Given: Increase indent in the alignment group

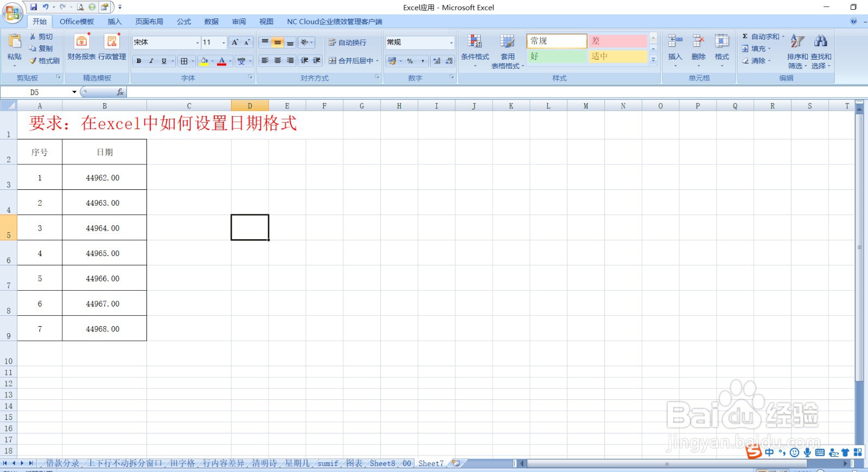Looking at the screenshot, I should pyautogui.click(x=317, y=61).
